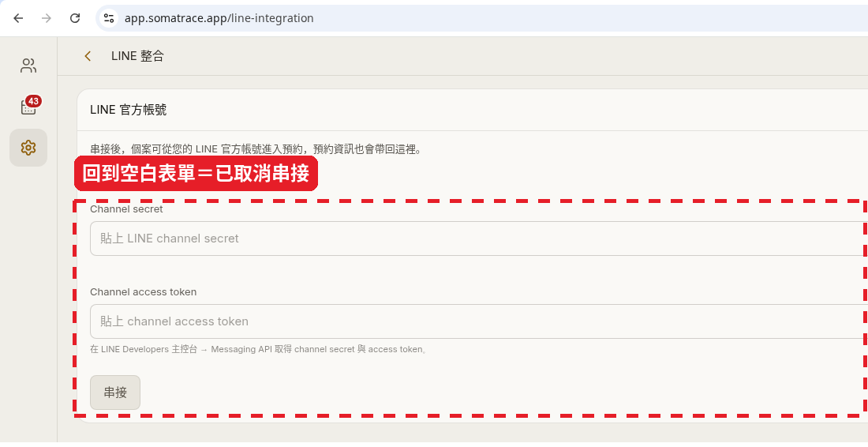Image resolution: width=868 pixels, height=447 pixels.
Task: Click the Channel secret field label
Action: pos(127,209)
